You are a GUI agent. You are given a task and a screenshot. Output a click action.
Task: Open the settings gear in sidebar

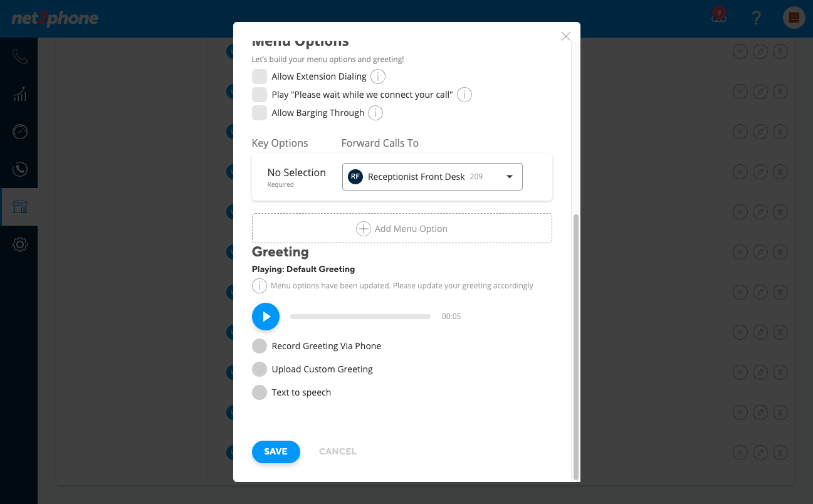(x=20, y=244)
